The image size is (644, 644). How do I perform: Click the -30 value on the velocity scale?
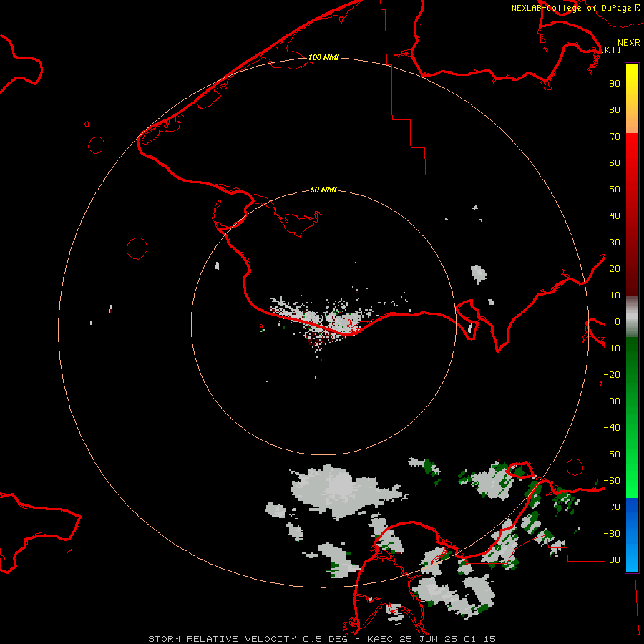pyautogui.click(x=612, y=401)
